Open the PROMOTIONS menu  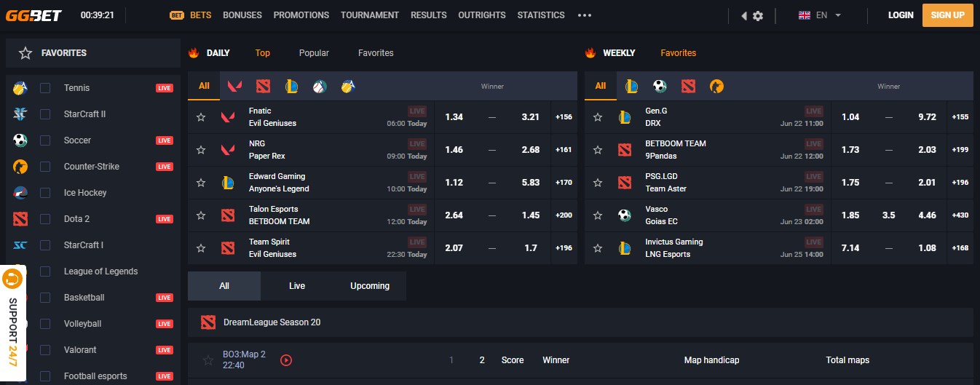(x=301, y=15)
